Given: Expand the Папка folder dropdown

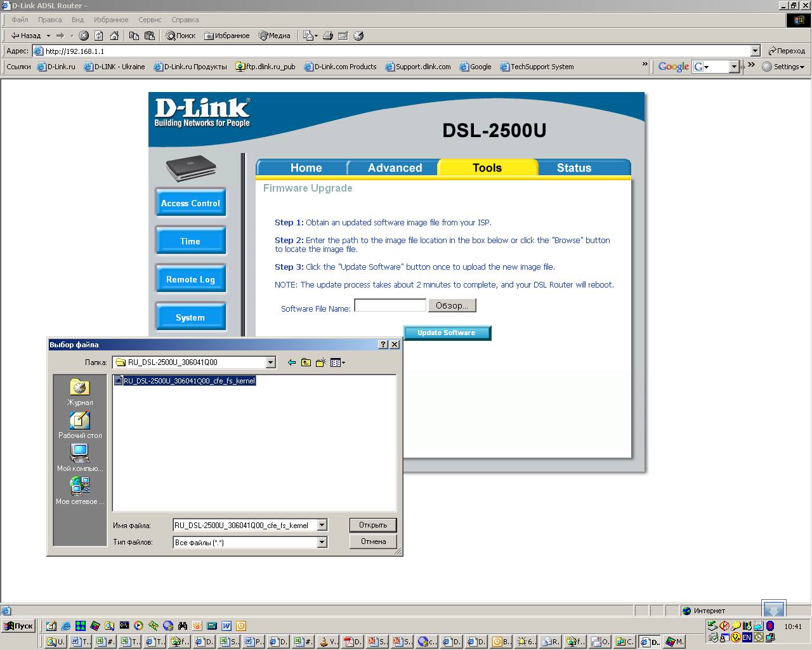Looking at the screenshot, I should click(271, 362).
